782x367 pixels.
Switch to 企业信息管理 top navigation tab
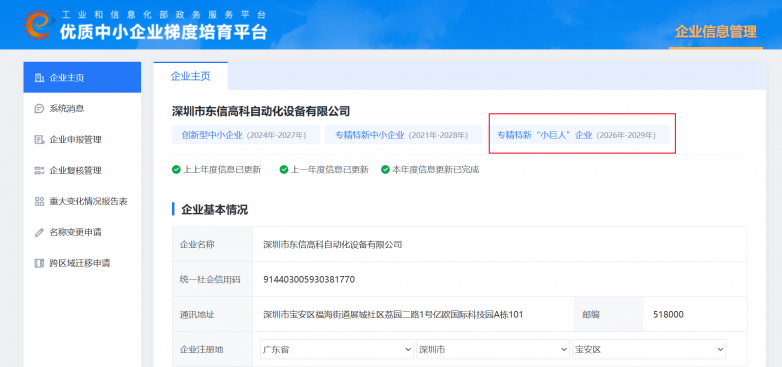click(716, 32)
